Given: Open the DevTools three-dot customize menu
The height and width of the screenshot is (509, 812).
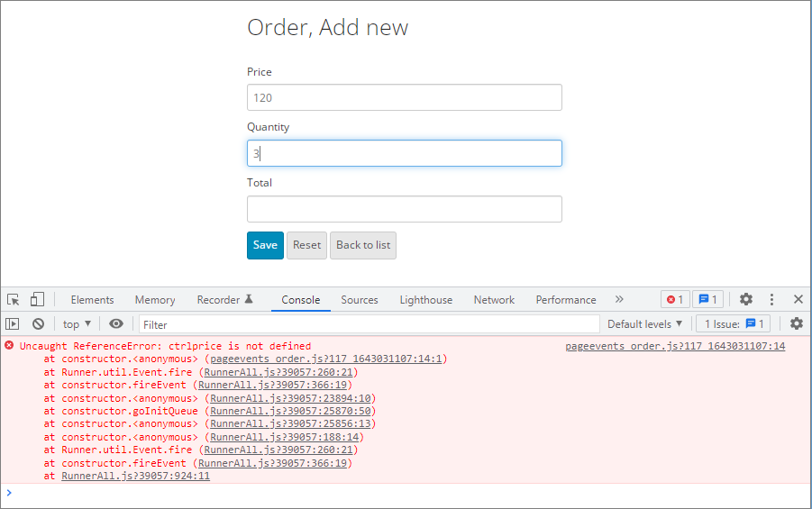Looking at the screenshot, I should tap(771, 300).
